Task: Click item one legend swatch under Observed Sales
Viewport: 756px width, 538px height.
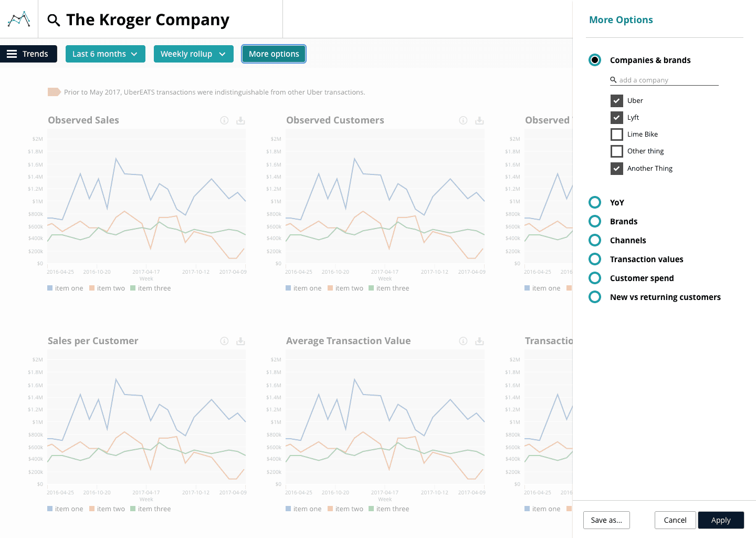Action: coord(50,288)
